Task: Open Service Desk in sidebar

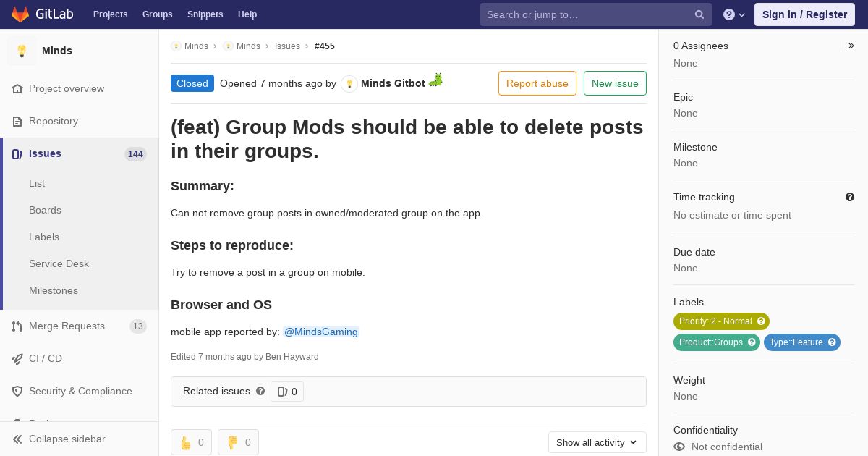Action: click(x=59, y=264)
